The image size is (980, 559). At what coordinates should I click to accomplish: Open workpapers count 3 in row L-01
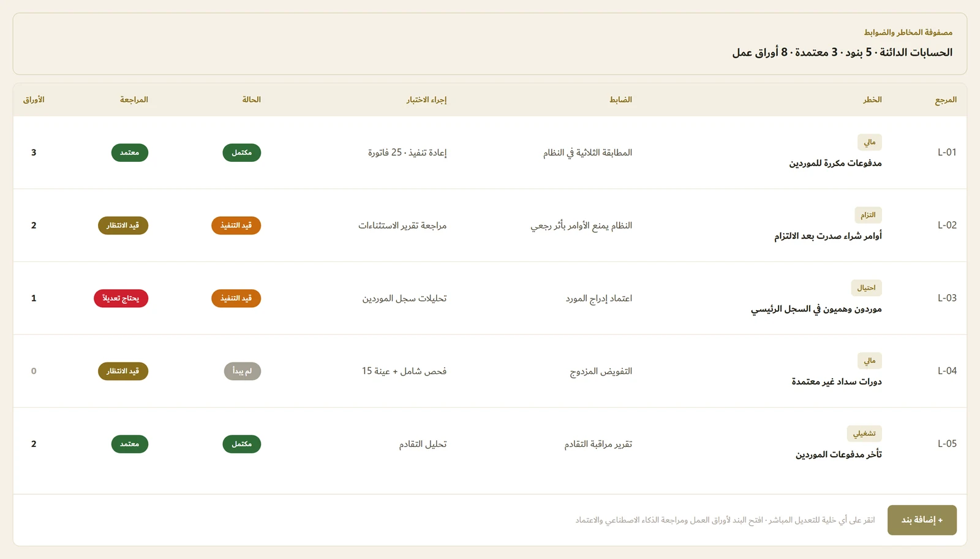(34, 153)
